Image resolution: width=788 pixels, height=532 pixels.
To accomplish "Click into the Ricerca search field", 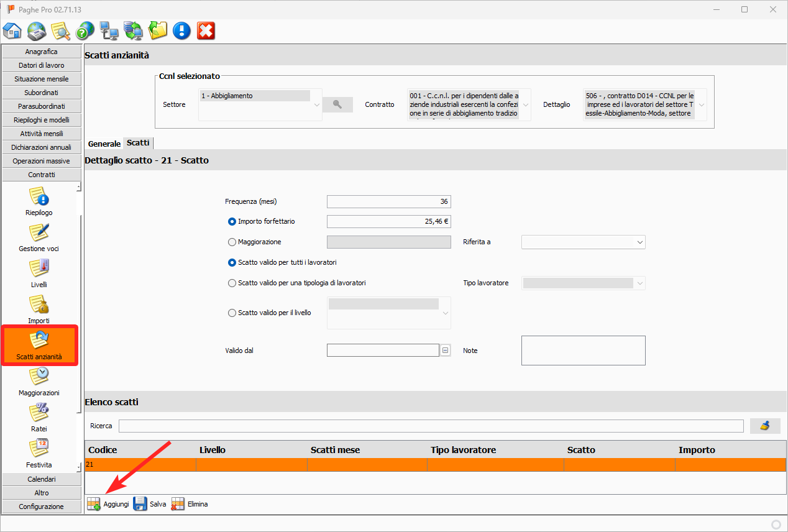I will pyautogui.click(x=430, y=426).
